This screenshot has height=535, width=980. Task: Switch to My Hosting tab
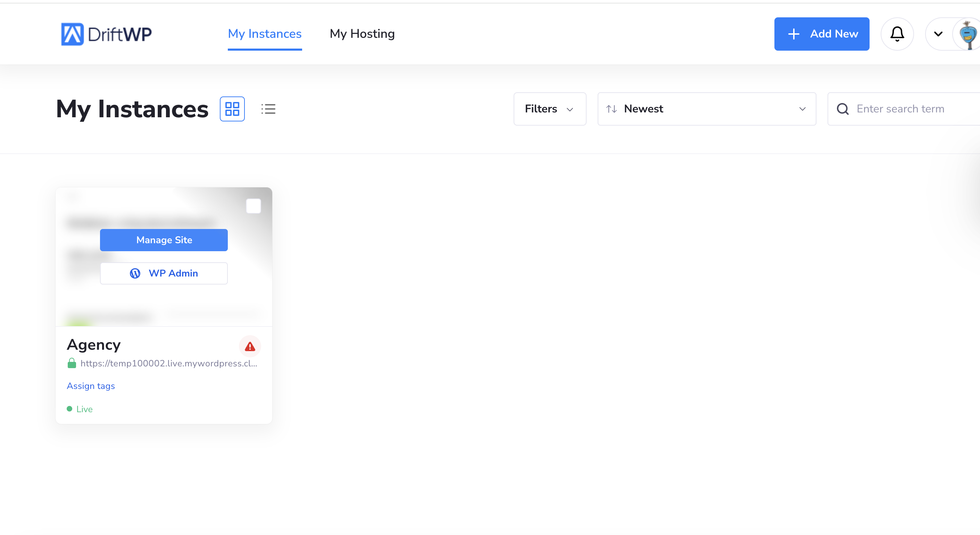362,34
